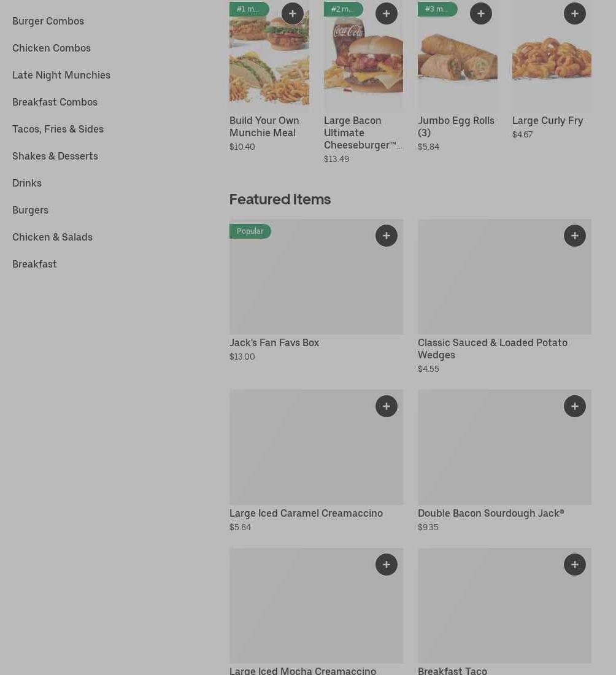Open Tacos, Fries & Sides section

(58, 129)
